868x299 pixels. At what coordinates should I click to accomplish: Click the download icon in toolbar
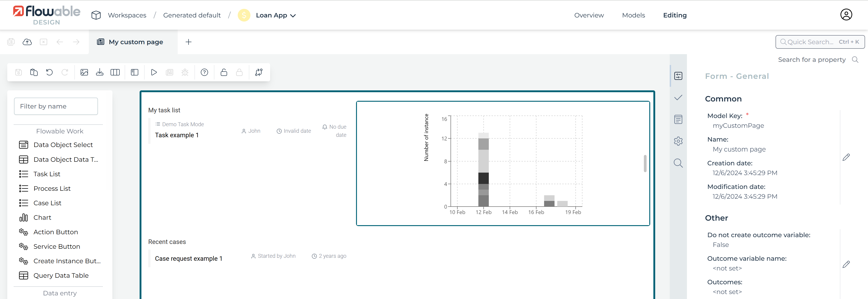tap(100, 72)
